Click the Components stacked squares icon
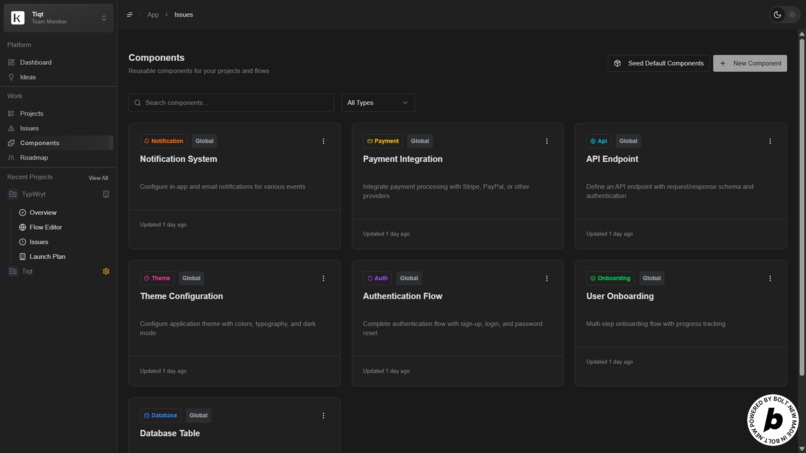This screenshot has width=806, height=453. (11, 143)
